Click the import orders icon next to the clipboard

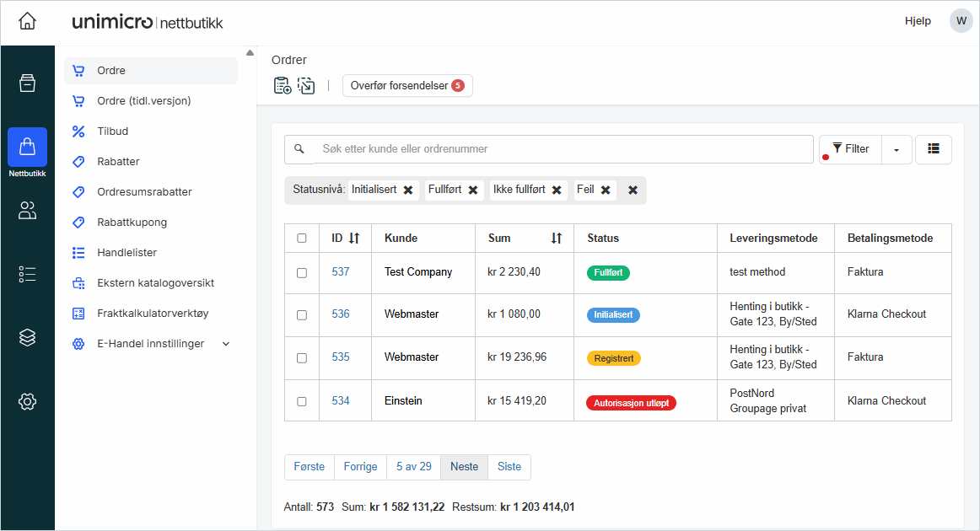(306, 85)
